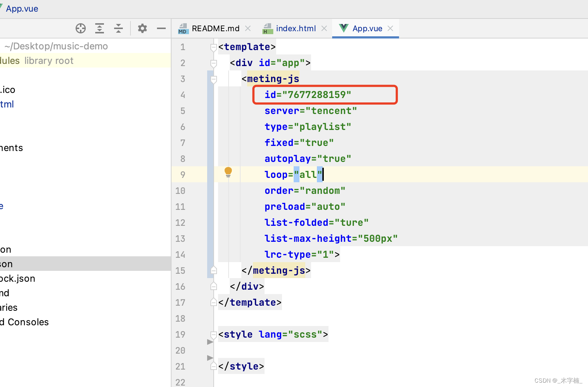Click the App.vue breadcrumb in the title bar
The width and height of the screenshot is (588, 387).
coord(22,9)
